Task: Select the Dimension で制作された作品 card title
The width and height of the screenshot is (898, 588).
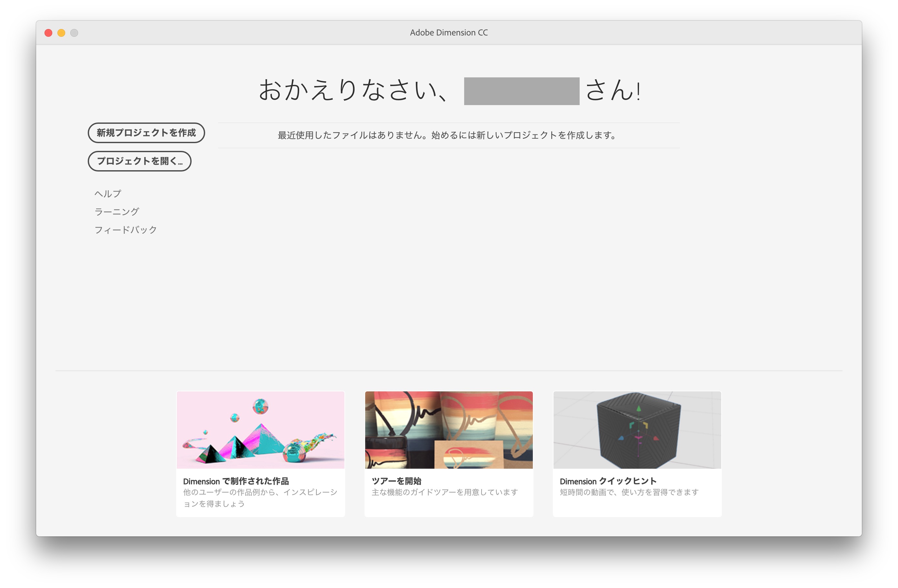Action: (236, 481)
